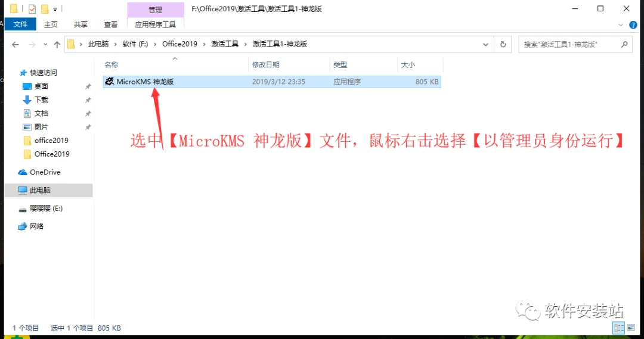Click the pin icon beside 图片
Screen dimensions: 644x339
click(x=88, y=127)
